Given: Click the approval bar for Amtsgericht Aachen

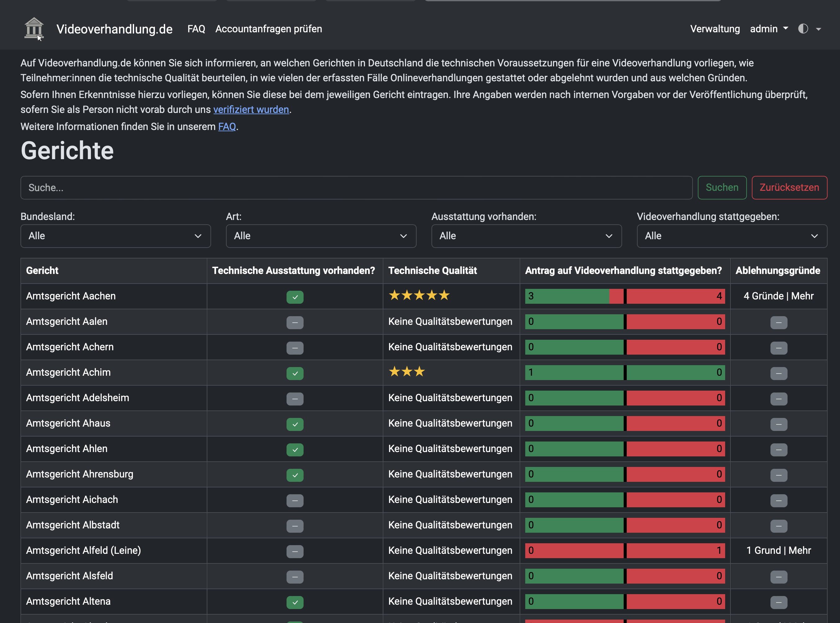Looking at the screenshot, I should point(625,296).
